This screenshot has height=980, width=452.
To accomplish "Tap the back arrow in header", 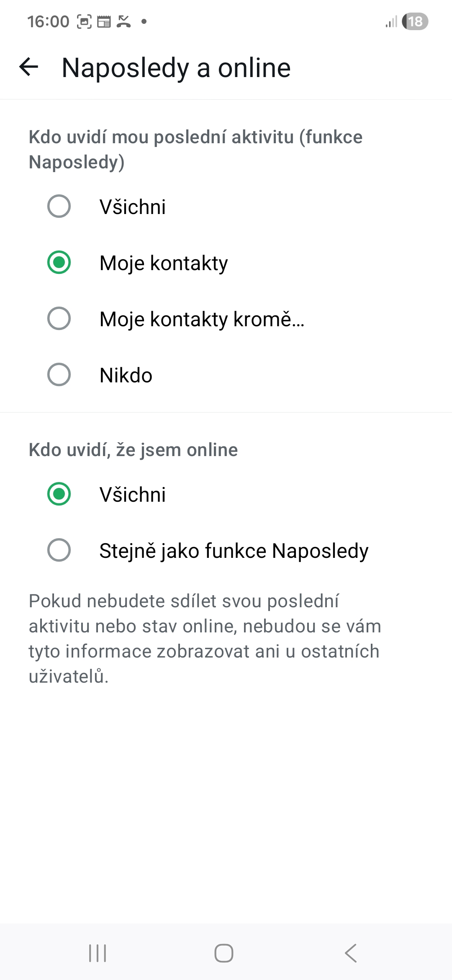I will click(29, 67).
